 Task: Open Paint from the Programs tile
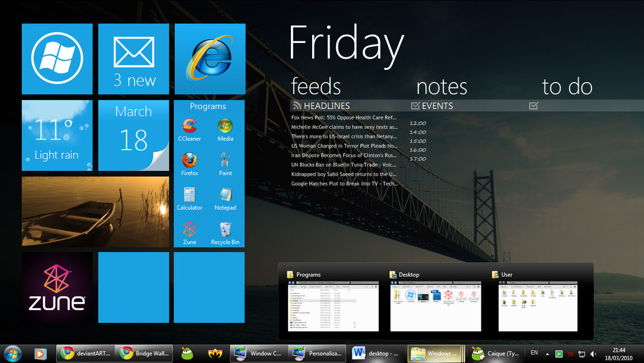(x=225, y=164)
